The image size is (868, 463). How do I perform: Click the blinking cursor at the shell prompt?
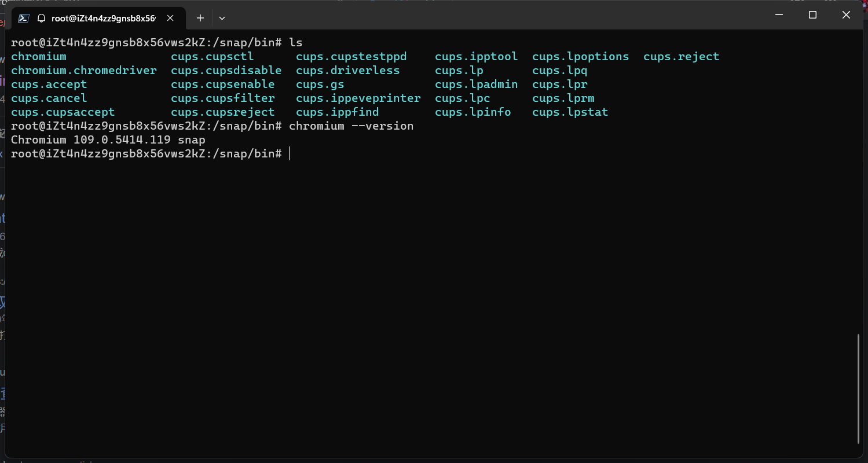point(290,153)
